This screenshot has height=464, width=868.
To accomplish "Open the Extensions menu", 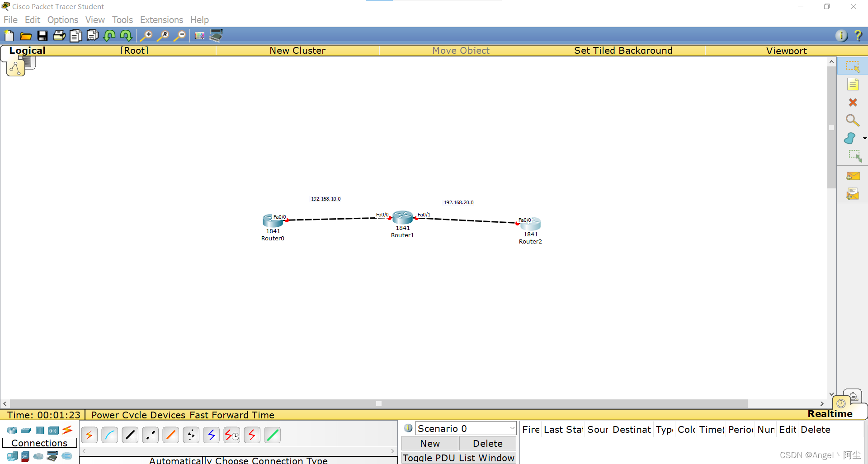I will click(x=161, y=20).
